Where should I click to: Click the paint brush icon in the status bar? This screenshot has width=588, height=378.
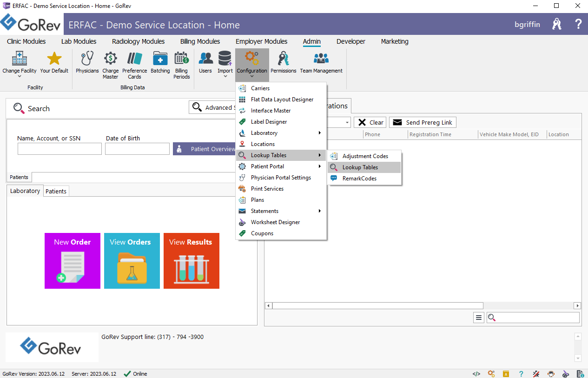click(x=566, y=374)
